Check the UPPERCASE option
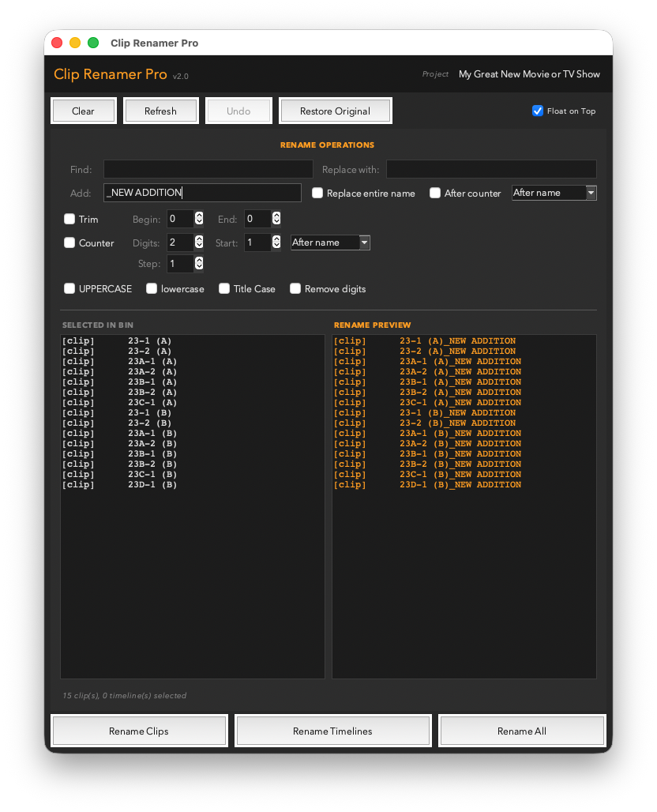657x812 pixels. 69,288
